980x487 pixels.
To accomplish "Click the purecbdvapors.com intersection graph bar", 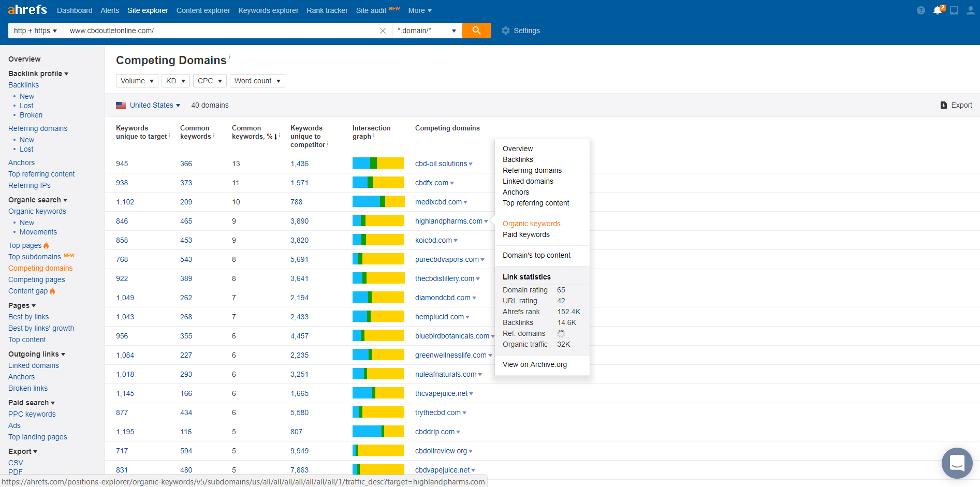I will point(378,259).
